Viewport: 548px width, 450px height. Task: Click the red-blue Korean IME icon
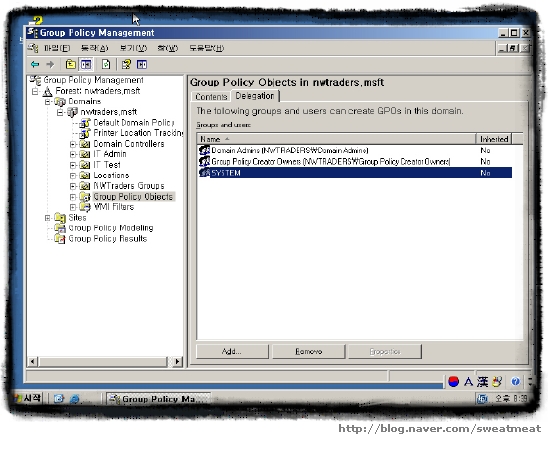click(453, 381)
